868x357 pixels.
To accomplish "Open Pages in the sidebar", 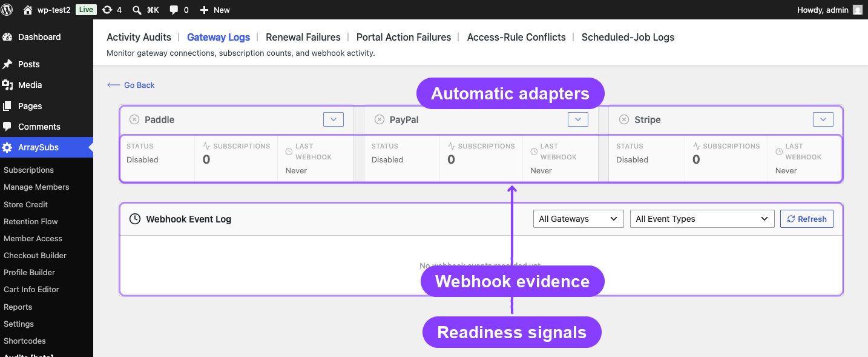I will click(47, 106).
